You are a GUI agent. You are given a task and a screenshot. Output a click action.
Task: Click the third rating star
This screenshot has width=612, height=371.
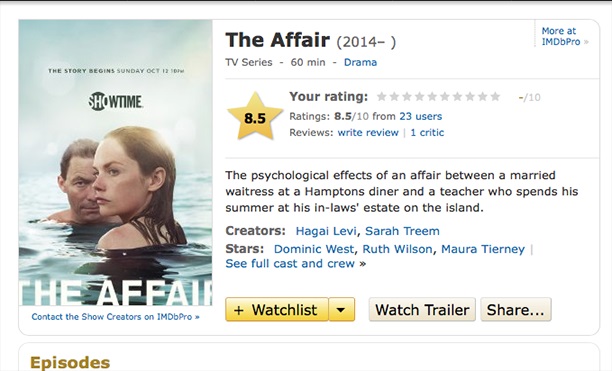coord(407,96)
